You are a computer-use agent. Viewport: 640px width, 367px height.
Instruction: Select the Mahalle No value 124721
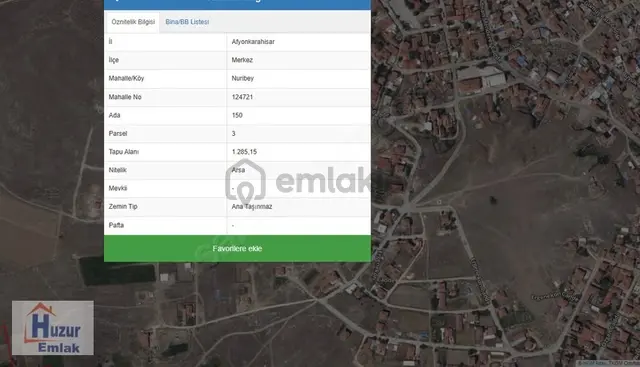tap(242, 97)
